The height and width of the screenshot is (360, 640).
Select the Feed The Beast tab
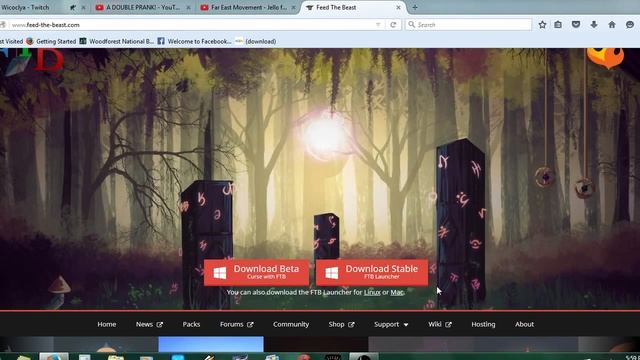(x=353, y=7)
